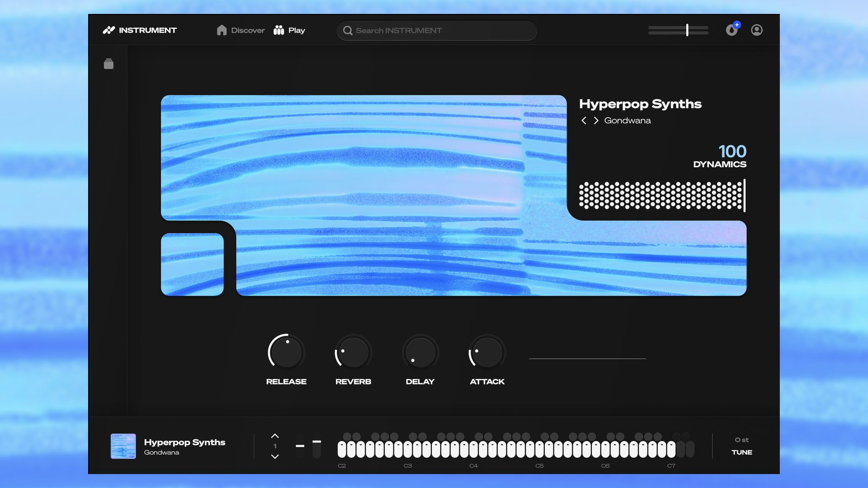Switch to the Discover tab
The height and width of the screenshot is (488, 868).
(x=247, y=30)
